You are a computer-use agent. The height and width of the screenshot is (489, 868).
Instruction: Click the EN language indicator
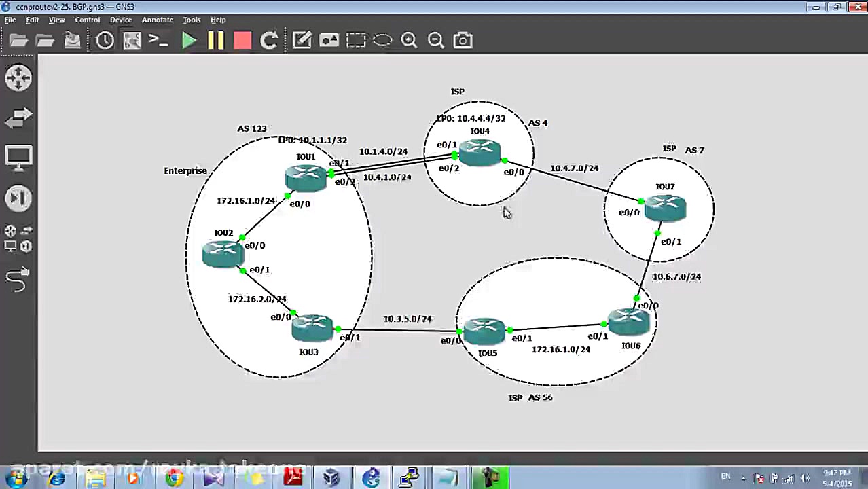click(725, 477)
